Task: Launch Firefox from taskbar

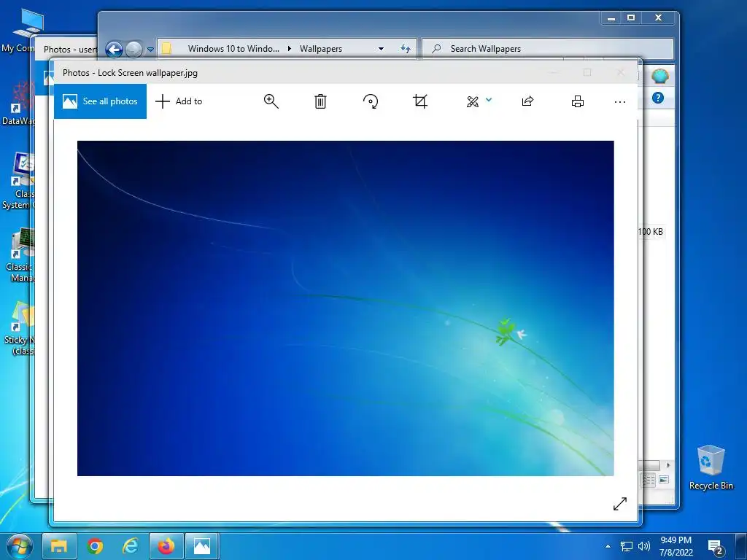Action: (x=166, y=547)
